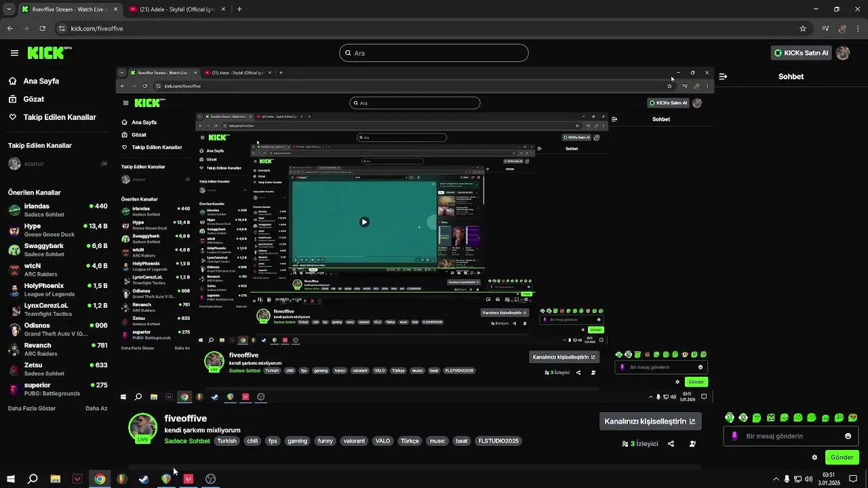The width and height of the screenshot is (868, 488).
Task: Select the Turkish tag
Action: [226, 441]
